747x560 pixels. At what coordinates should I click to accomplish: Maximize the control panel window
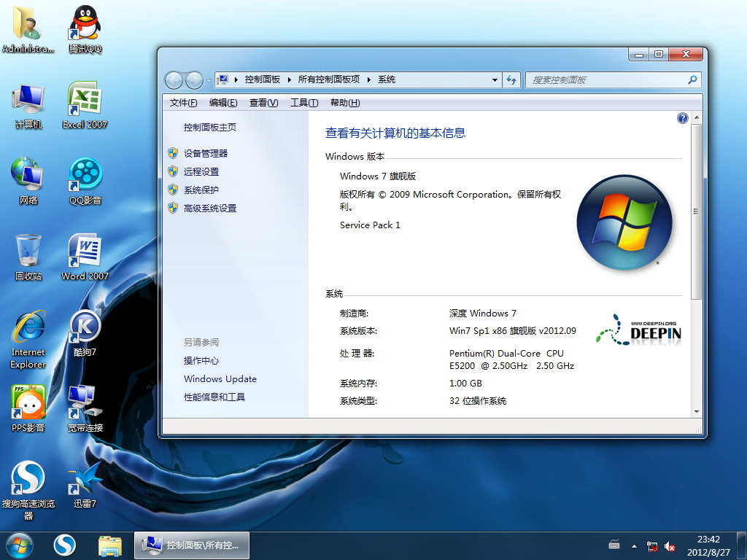[659, 54]
